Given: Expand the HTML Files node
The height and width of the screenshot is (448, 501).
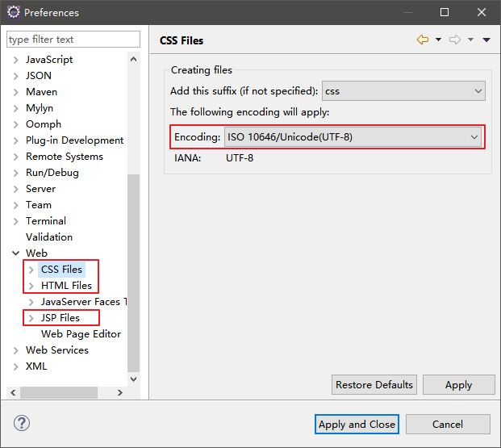Looking at the screenshot, I should coord(31,286).
